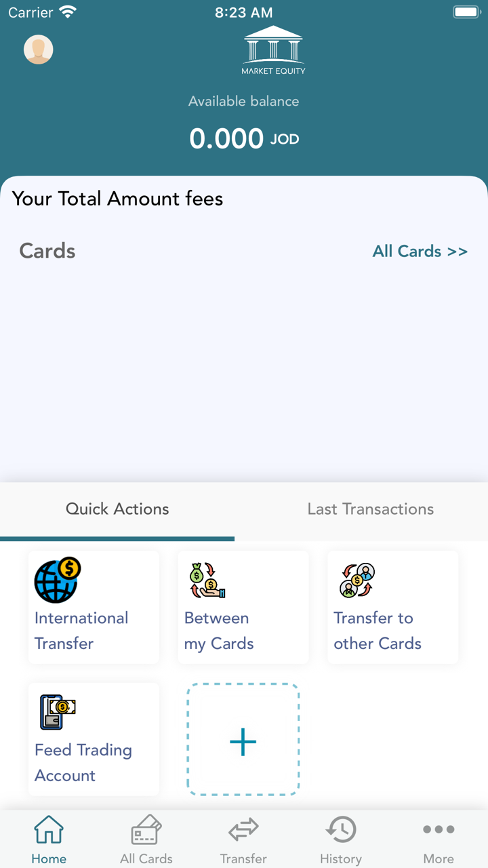This screenshot has height=868, width=488.
Task: Open the More menu tab
Action: (x=439, y=840)
